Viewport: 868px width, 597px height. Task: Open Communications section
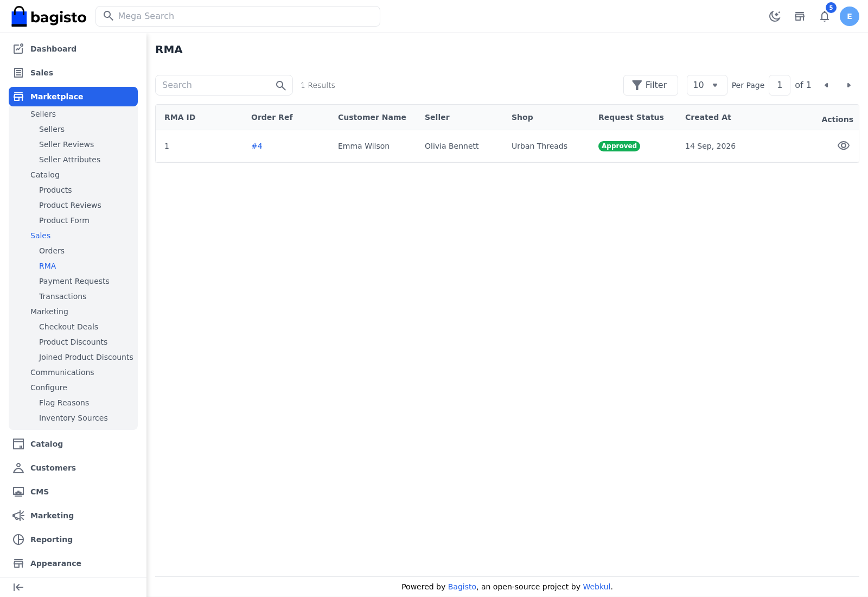click(62, 372)
